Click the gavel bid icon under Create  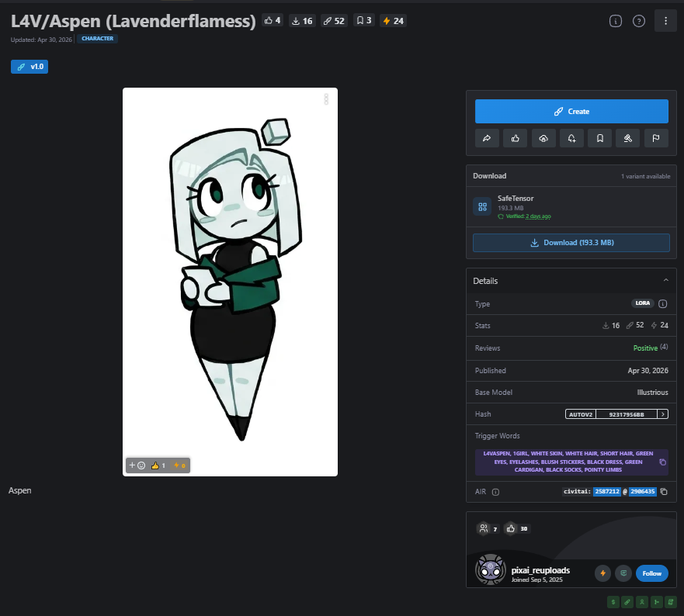coord(628,138)
